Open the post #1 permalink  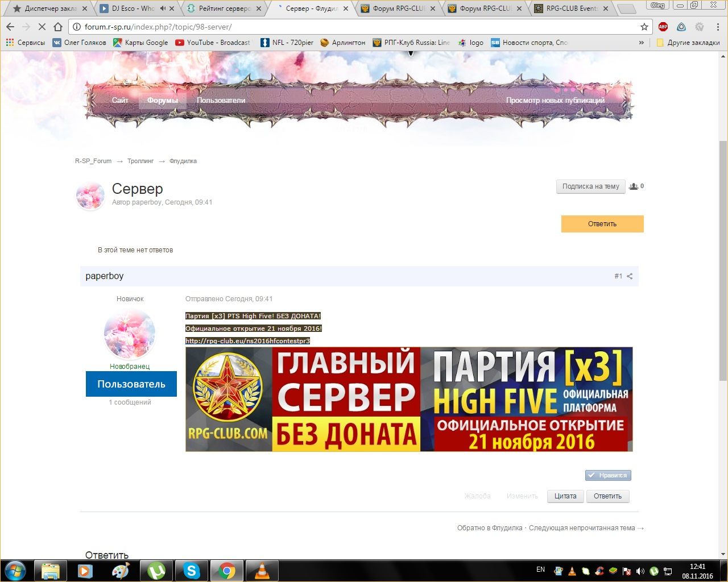pos(618,276)
